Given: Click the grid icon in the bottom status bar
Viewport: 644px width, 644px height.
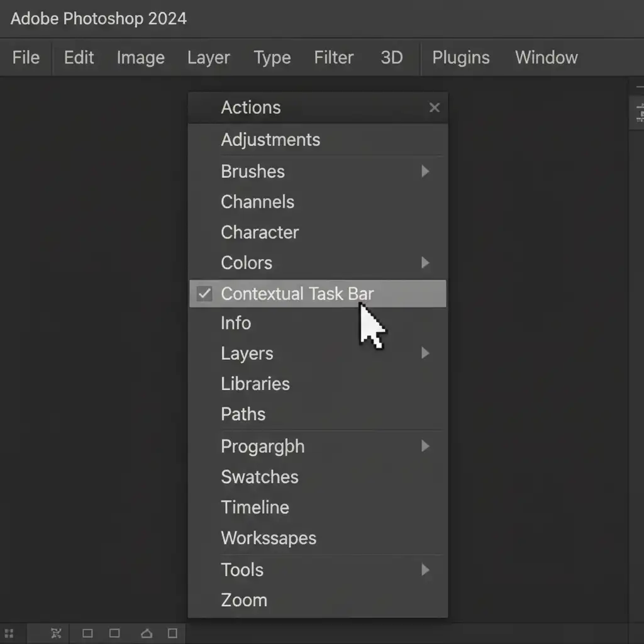Looking at the screenshot, I should (x=9, y=633).
